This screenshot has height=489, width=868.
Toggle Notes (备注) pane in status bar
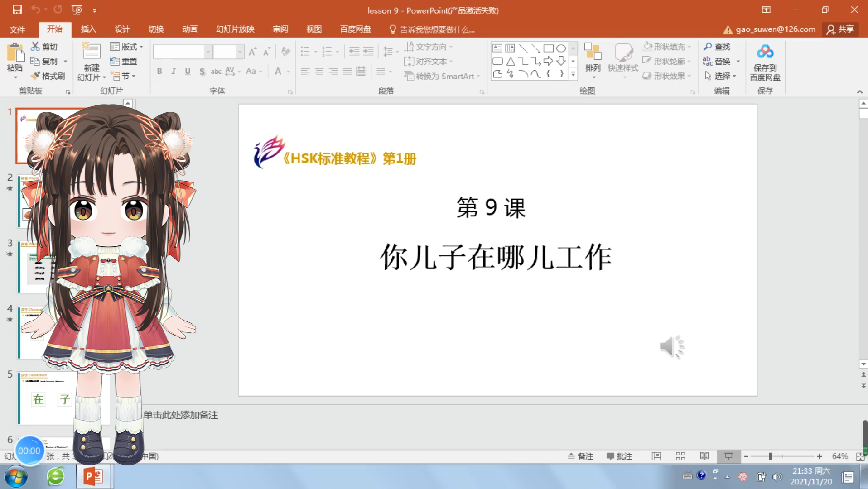pos(580,456)
